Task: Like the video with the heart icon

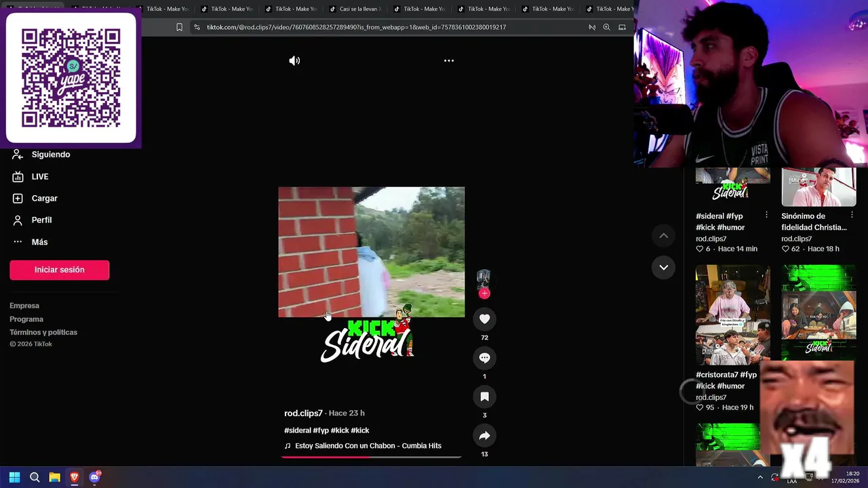Action: pyautogui.click(x=484, y=319)
